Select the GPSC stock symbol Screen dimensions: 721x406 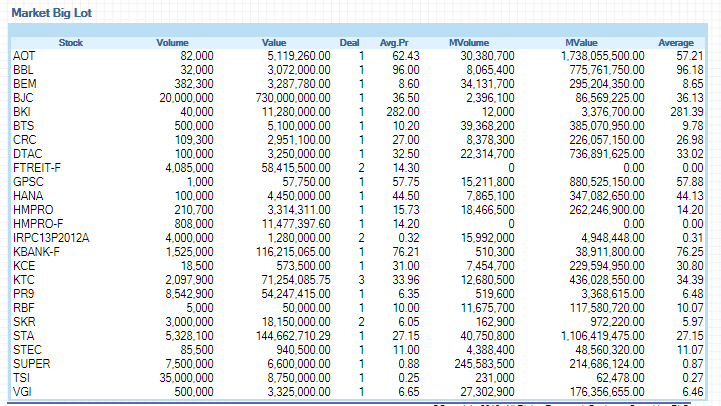pos(28,182)
